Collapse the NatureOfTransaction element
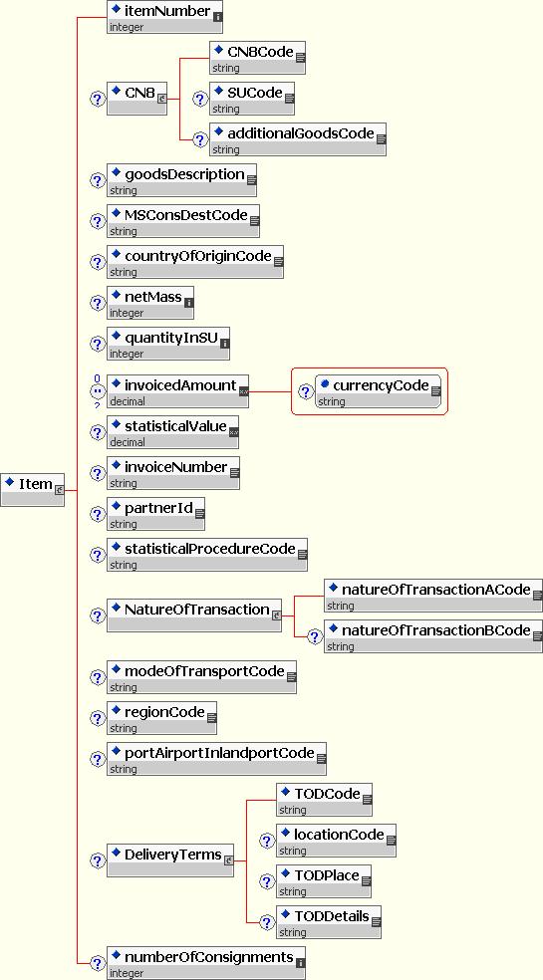 tap(277, 615)
